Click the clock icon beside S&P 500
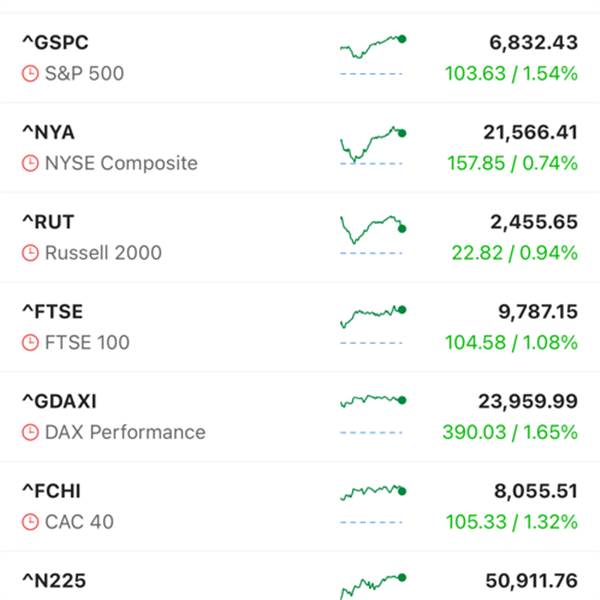Image resolution: width=600 pixels, height=600 pixels. tap(31, 74)
